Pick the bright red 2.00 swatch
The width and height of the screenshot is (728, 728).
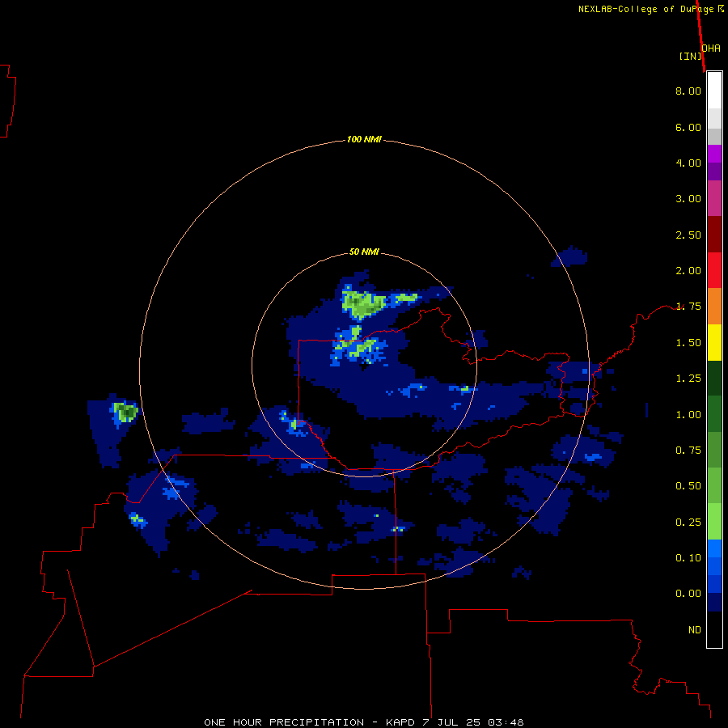click(714, 270)
